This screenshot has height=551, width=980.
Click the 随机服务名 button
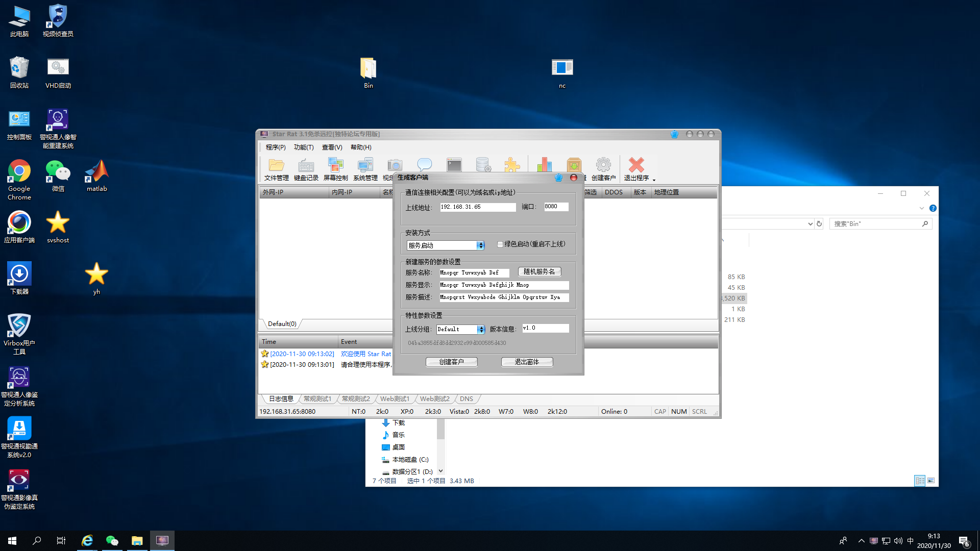[x=540, y=272]
